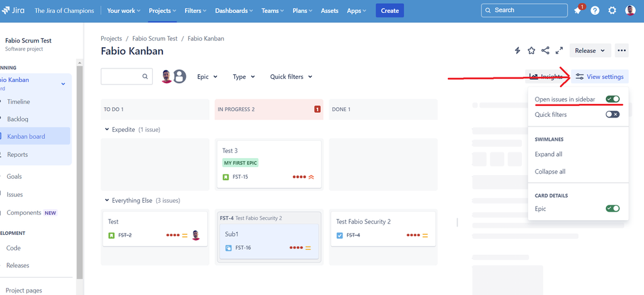Open Issues in sidebar
The height and width of the screenshot is (295, 644).
point(15,194)
